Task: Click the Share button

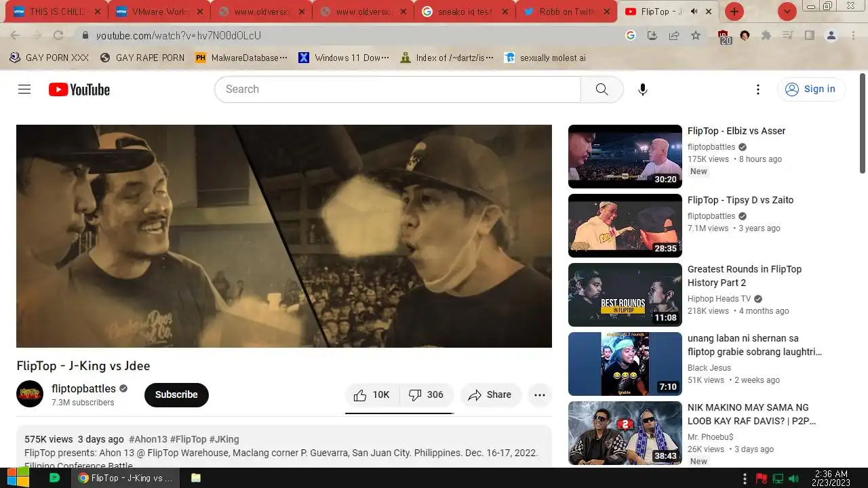Action: pyautogui.click(x=490, y=395)
